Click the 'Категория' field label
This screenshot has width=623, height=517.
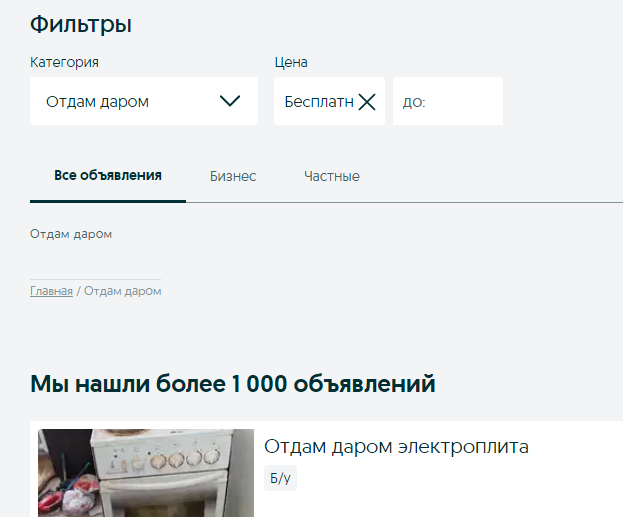point(64,62)
